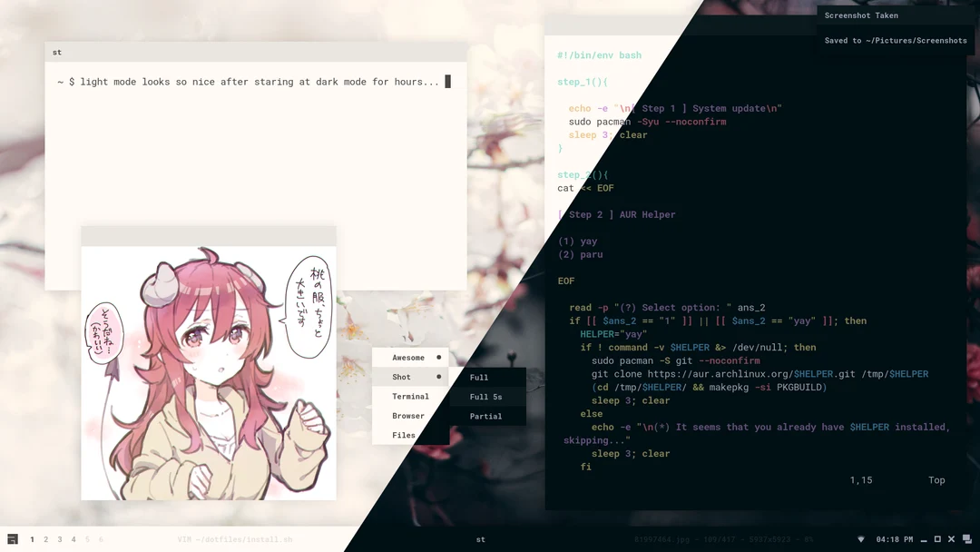Screen dimensions: 980x552
Task: Click the Saved to ~/Pictures/Screenshots notification
Action: 896,40
